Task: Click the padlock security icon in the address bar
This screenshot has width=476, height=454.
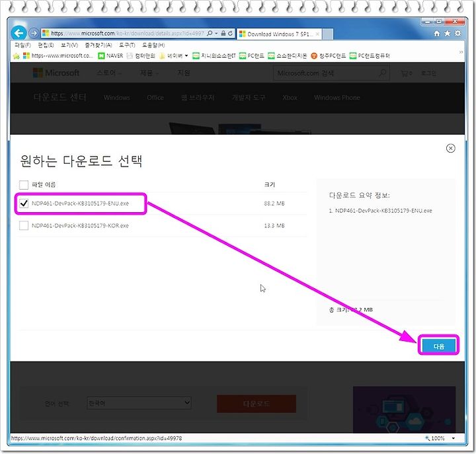Action: pyautogui.click(x=223, y=33)
